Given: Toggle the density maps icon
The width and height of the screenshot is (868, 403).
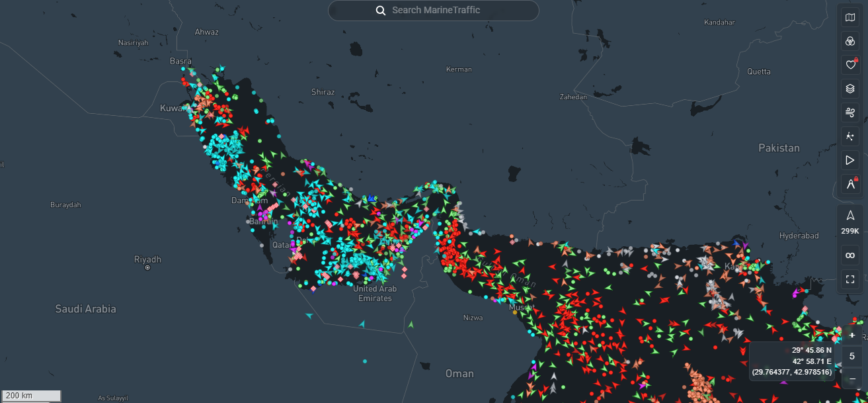Looking at the screenshot, I should [850, 136].
